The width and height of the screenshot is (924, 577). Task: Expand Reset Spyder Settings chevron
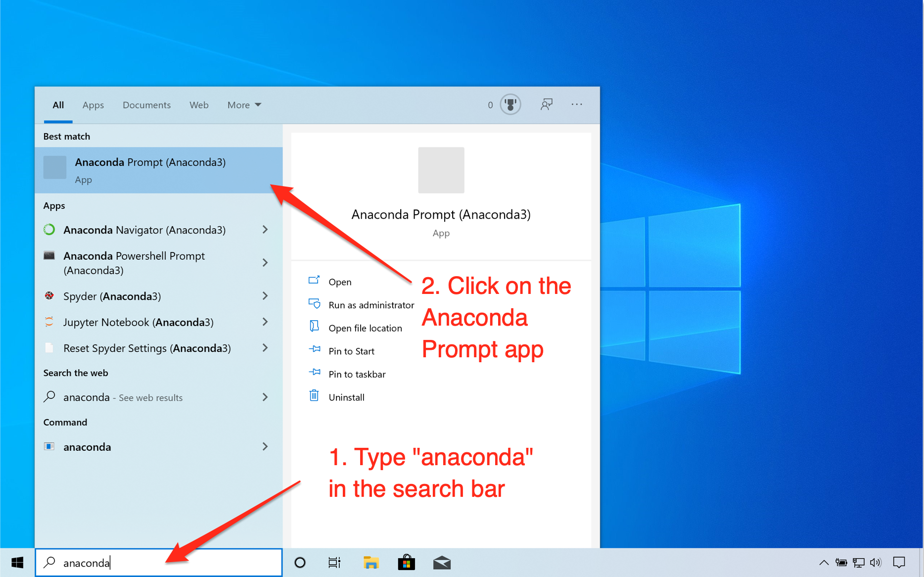tap(265, 348)
